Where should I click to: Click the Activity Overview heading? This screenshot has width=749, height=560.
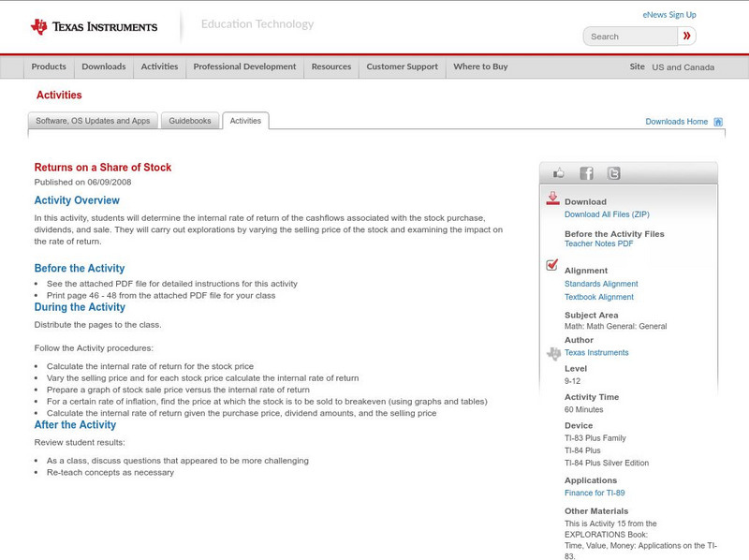coord(77,200)
